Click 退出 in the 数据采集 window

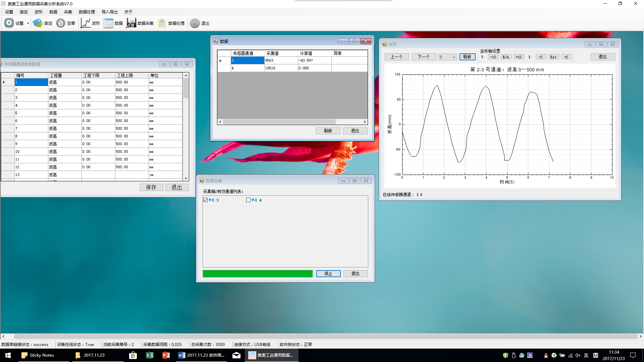(356, 274)
